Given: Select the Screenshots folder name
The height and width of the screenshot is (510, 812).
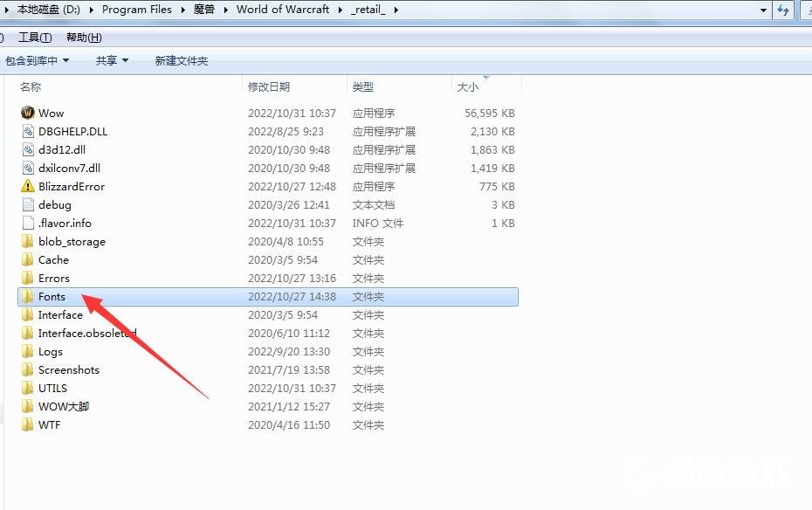Looking at the screenshot, I should point(69,370).
